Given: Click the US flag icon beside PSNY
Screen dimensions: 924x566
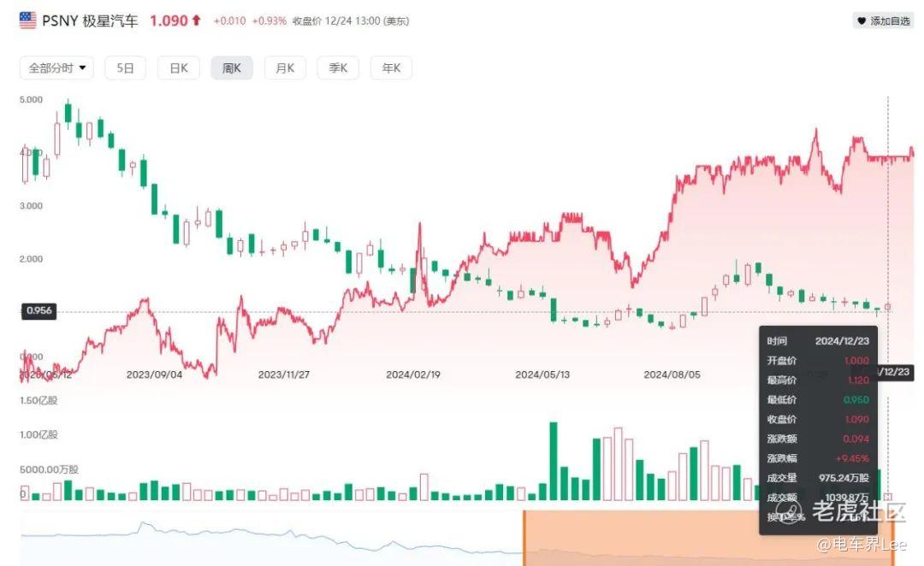Looking at the screenshot, I should (27, 20).
